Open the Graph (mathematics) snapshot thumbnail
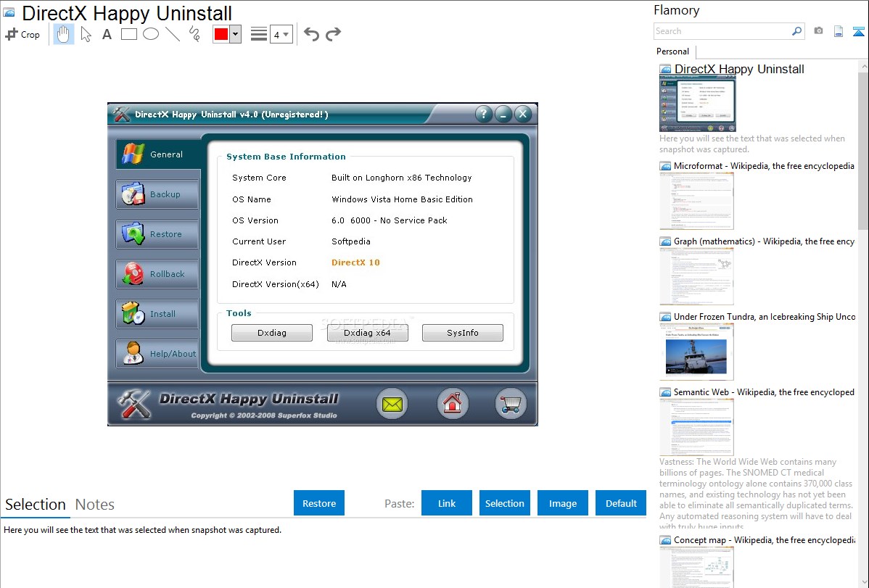Screen dimensions: 869x588 coord(696,276)
